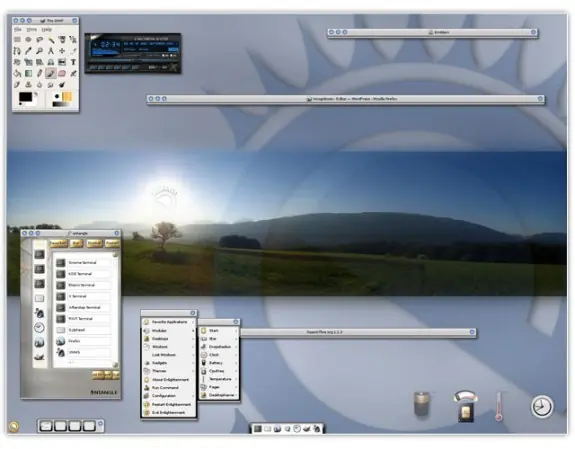Click the Cpufreq gauge gadget on desktop
This screenshot has width=575, height=449.
tap(465, 406)
